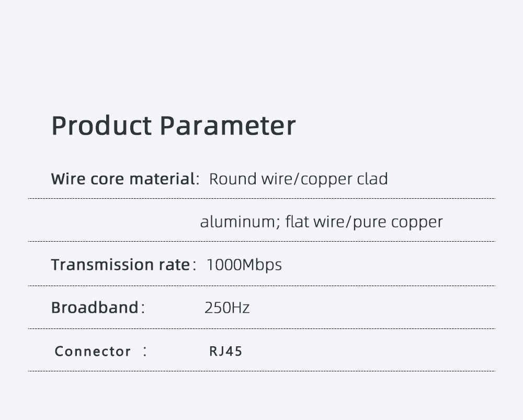Viewport: 523px width, 420px height.
Task: Click the word "Product" in the heading
Action: click(x=101, y=126)
